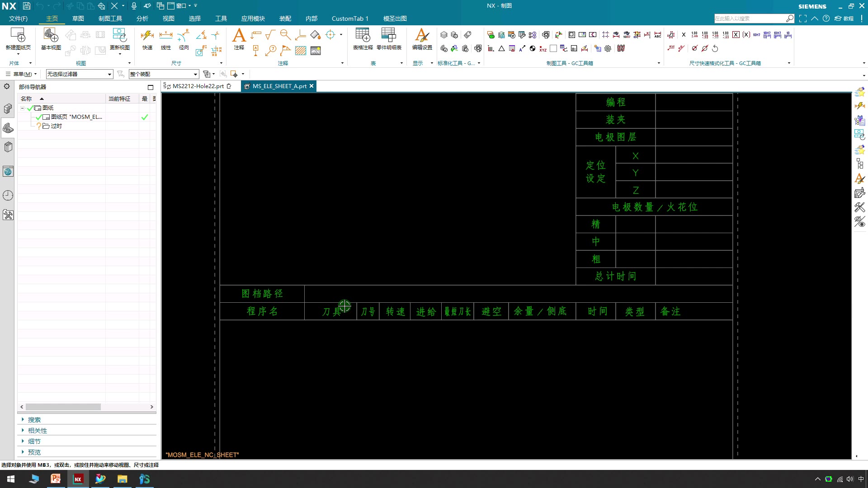Image resolution: width=868 pixels, height=488 pixels.
Task: Toggle full screen mode icon near search
Action: tap(802, 19)
